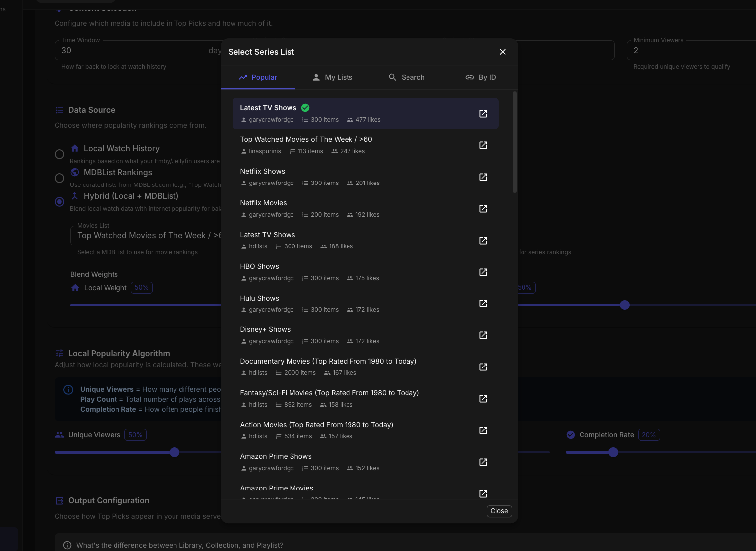Open the By ID tab

click(x=480, y=77)
